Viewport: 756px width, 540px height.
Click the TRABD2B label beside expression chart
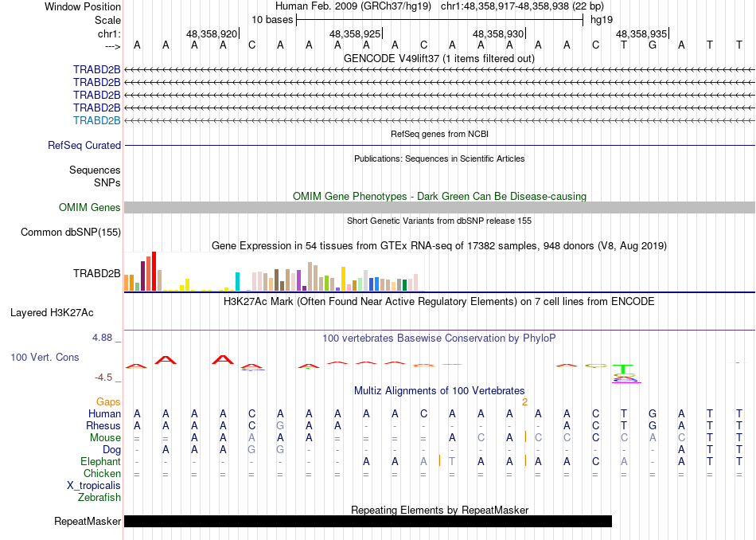click(97, 274)
